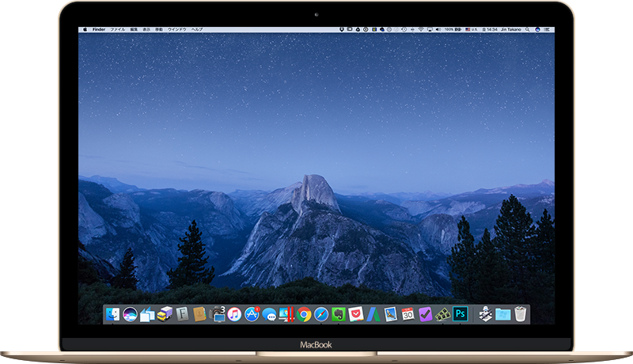The width and height of the screenshot is (633, 364).
Task: Open Safari from the Dock
Action: (x=321, y=314)
